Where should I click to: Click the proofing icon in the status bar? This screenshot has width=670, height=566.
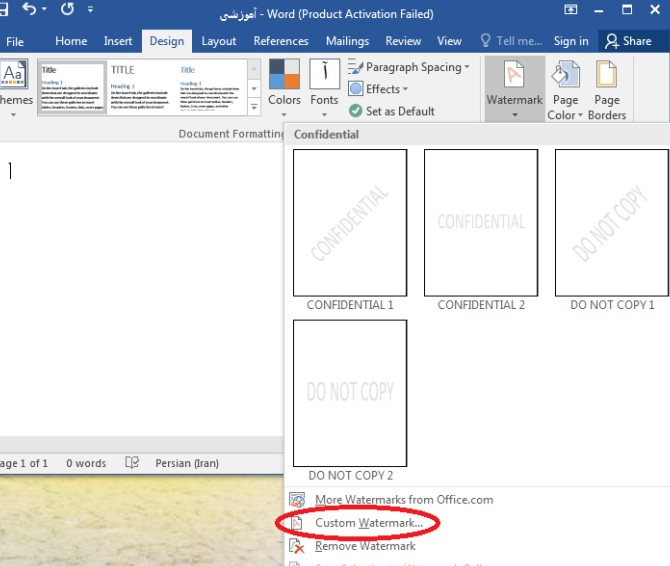click(132, 463)
